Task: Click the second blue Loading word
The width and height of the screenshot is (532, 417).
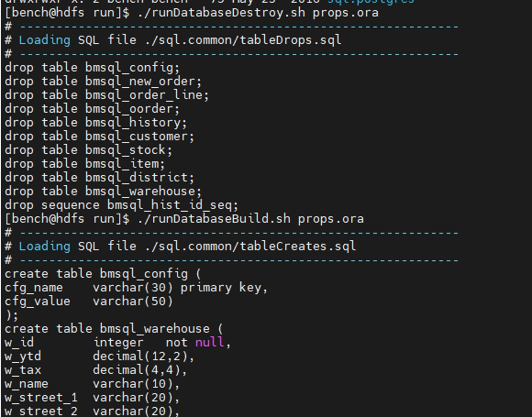Action: pyautogui.click(x=44, y=247)
